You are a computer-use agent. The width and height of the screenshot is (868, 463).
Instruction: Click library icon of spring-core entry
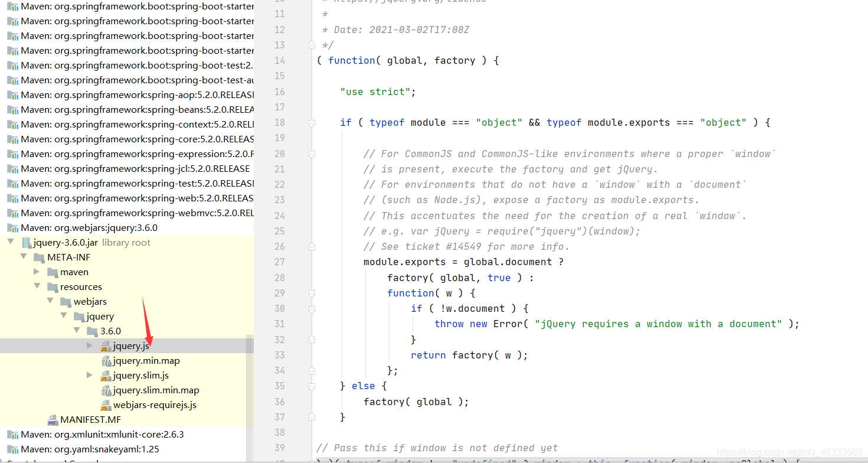click(12, 139)
